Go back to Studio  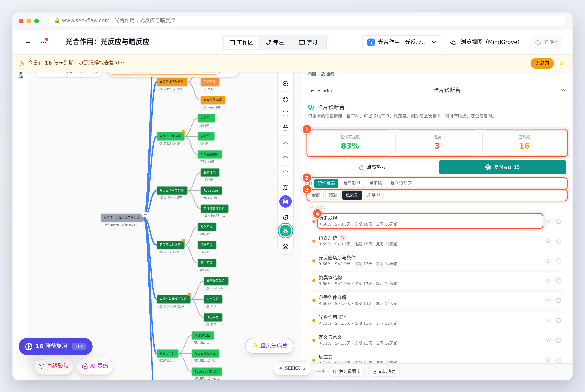(x=321, y=90)
